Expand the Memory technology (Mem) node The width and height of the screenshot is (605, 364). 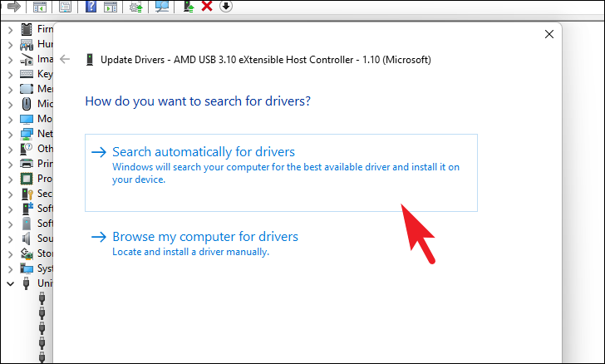click(x=11, y=90)
